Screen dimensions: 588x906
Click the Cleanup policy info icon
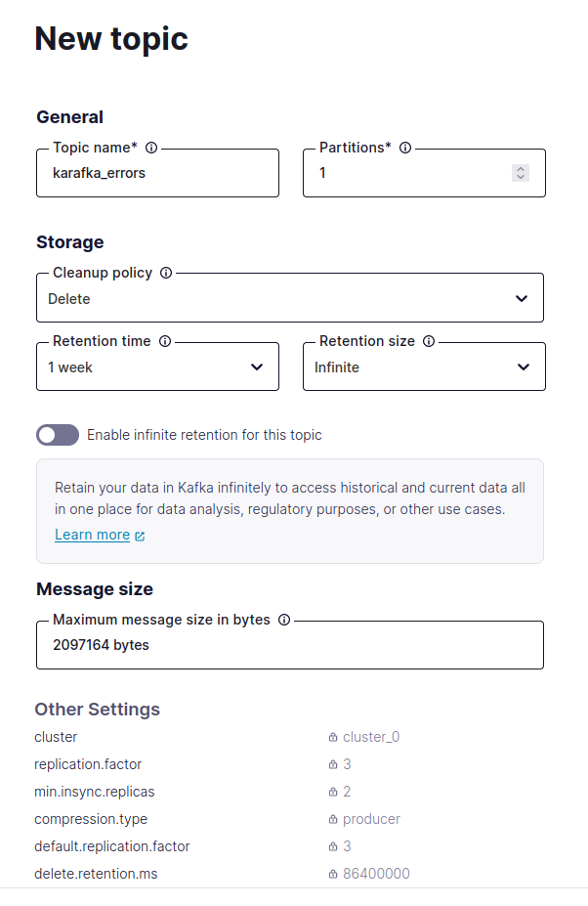(166, 273)
